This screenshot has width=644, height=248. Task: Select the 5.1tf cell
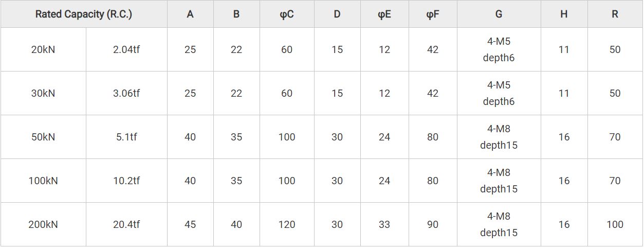point(126,137)
